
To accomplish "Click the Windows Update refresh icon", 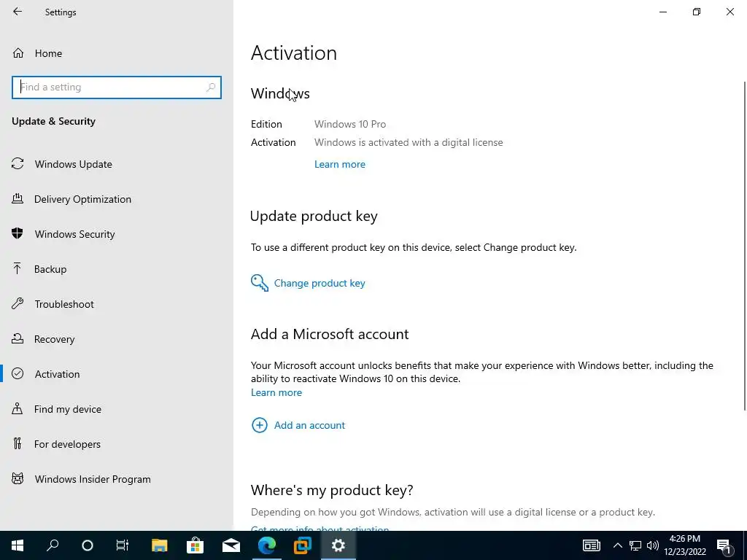I will point(18,163).
